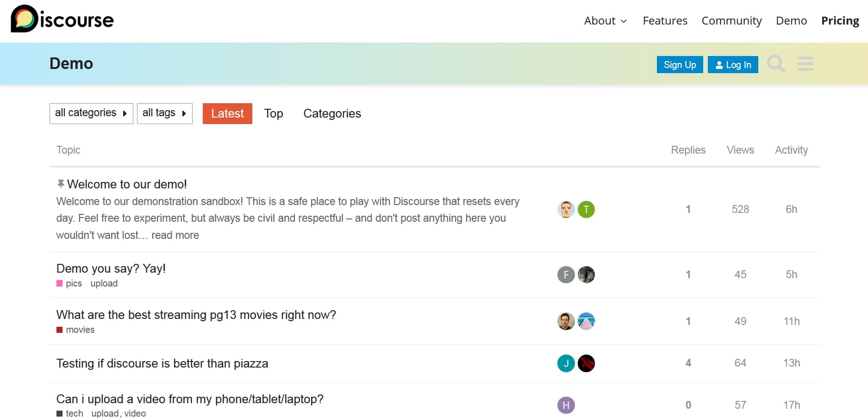Click the 528 views count

click(740, 209)
